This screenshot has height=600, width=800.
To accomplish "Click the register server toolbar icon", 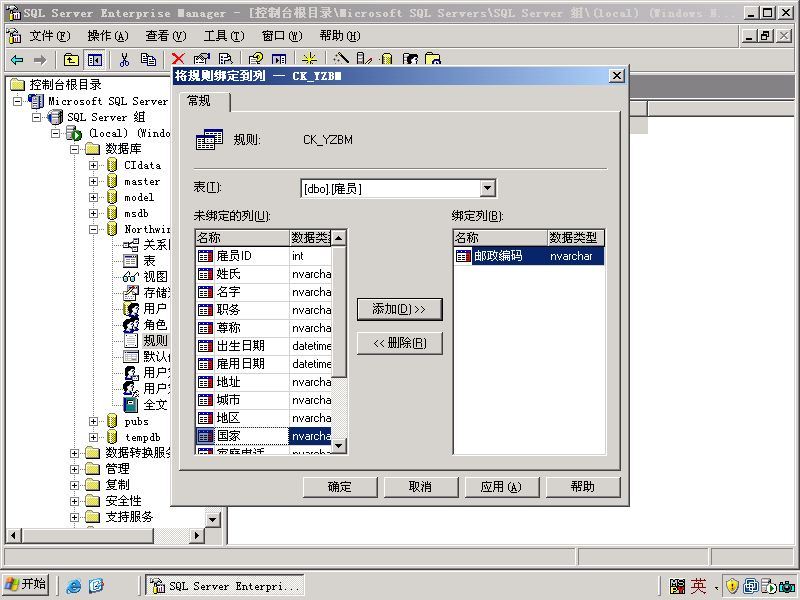I will click(x=364, y=59).
